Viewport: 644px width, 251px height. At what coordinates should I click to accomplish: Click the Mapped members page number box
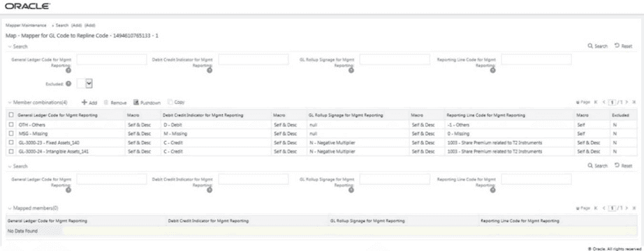(612, 208)
